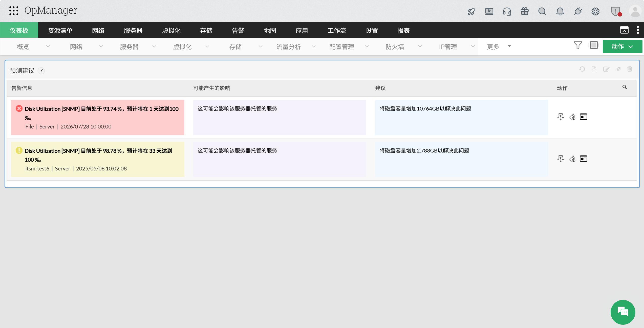Open workflow icon for File server row
Screen dimensions: 644x328
pyautogui.click(x=561, y=117)
